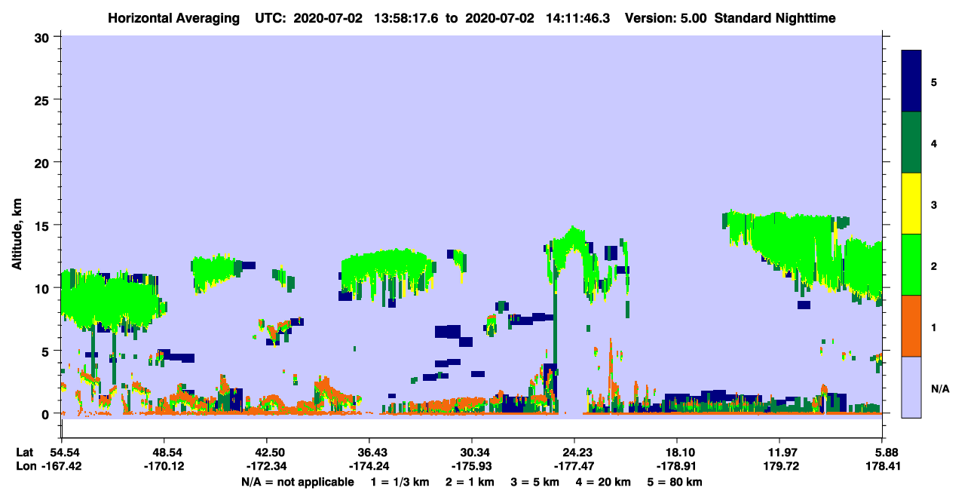This screenshot has width=980, height=503.
Task: Click '3 = 5 km' legend text
Action: pos(535,481)
